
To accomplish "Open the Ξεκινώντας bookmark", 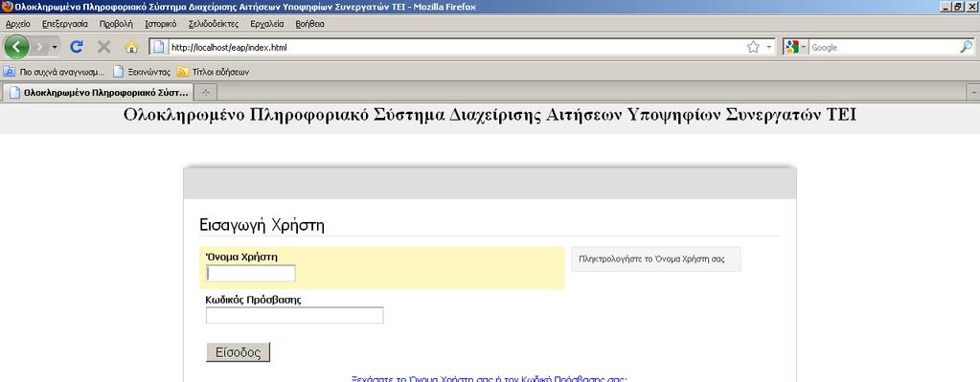I will 142,72.
